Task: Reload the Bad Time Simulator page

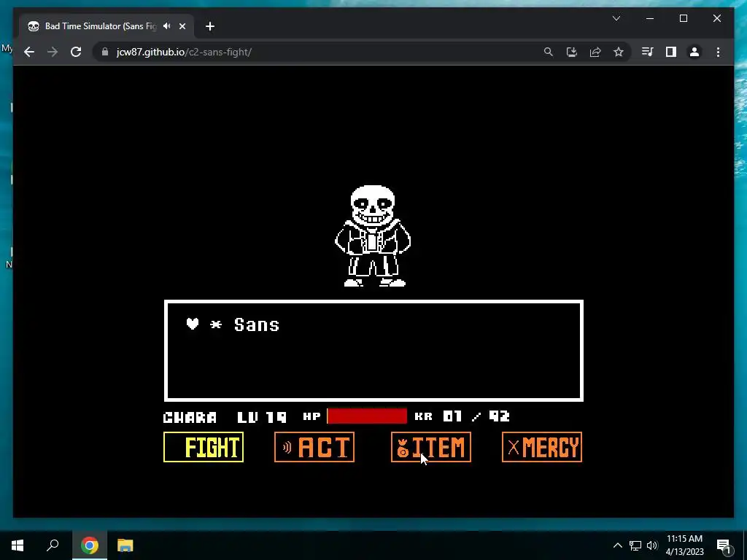Action: [76, 52]
